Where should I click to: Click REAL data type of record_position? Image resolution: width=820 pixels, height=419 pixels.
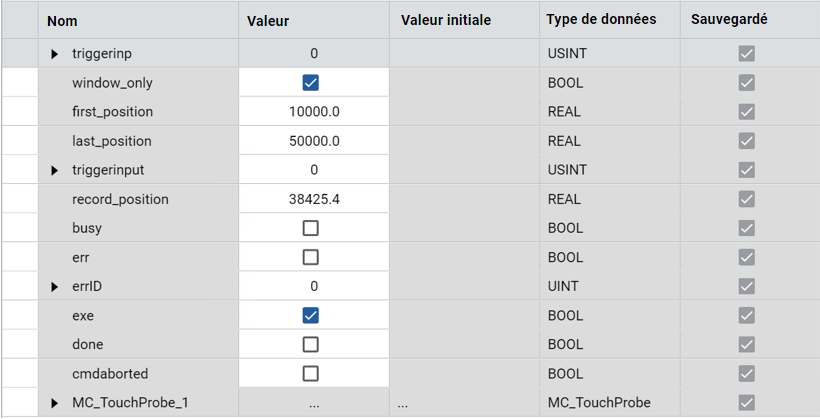[x=564, y=199]
